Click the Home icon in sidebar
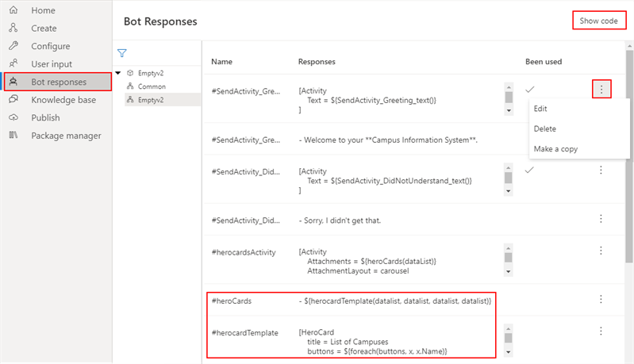 pos(13,10)
